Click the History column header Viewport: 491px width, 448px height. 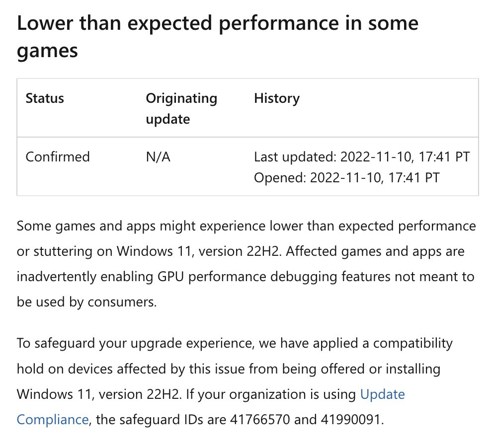pos(277,98)
